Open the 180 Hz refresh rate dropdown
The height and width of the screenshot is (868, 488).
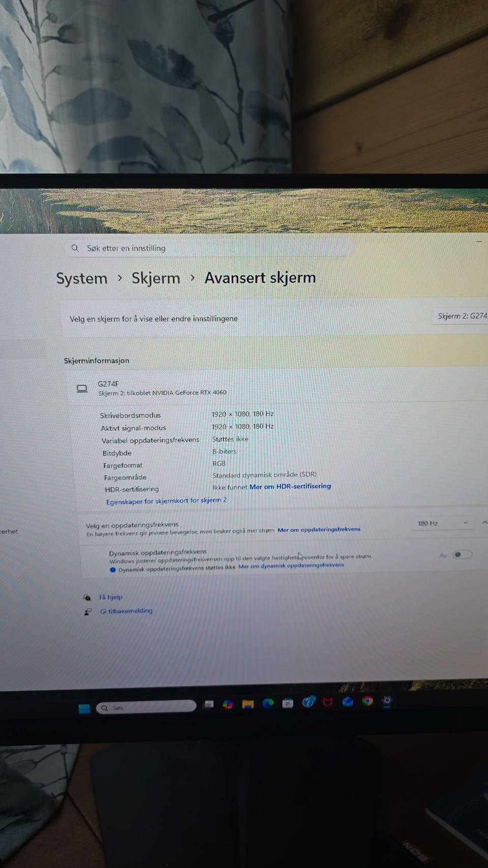(442, 523)
